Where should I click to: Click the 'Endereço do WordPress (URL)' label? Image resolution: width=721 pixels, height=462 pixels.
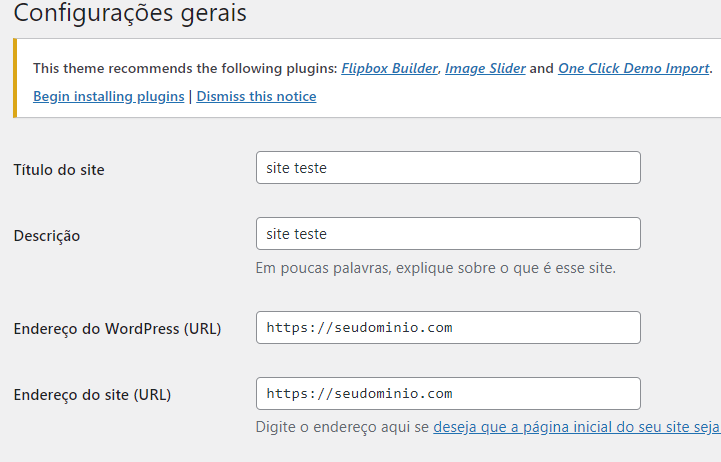pyautogui.click(x=117, y=329)
